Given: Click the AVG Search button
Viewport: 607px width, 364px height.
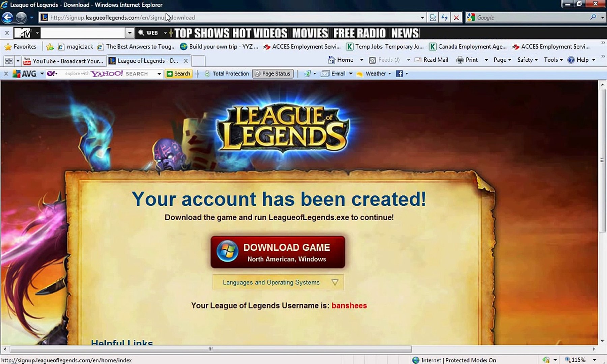Looking at the screenshot, I should point(178,74).
